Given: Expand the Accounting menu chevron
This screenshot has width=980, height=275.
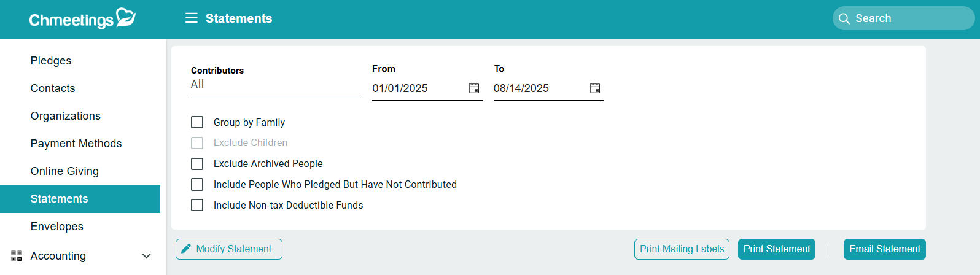Looking at the screenshot, I should pos(146,256).
